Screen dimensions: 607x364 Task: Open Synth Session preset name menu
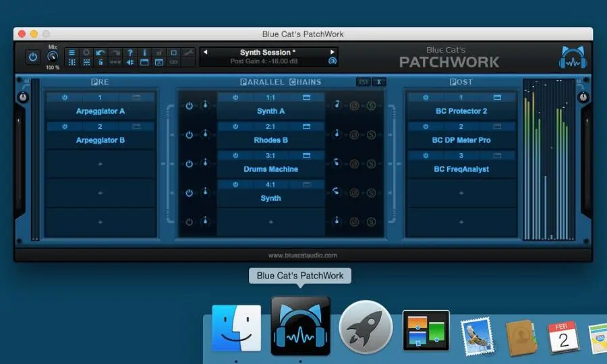click(x=268, y=52)
